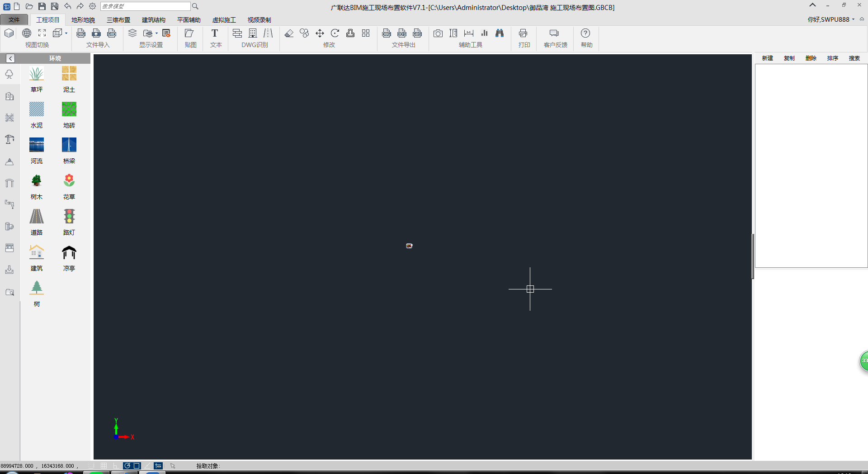This screenshot has height=474, width=868.
Task: Select the 地砖 floor tile component
Action: tap(69, 115)
